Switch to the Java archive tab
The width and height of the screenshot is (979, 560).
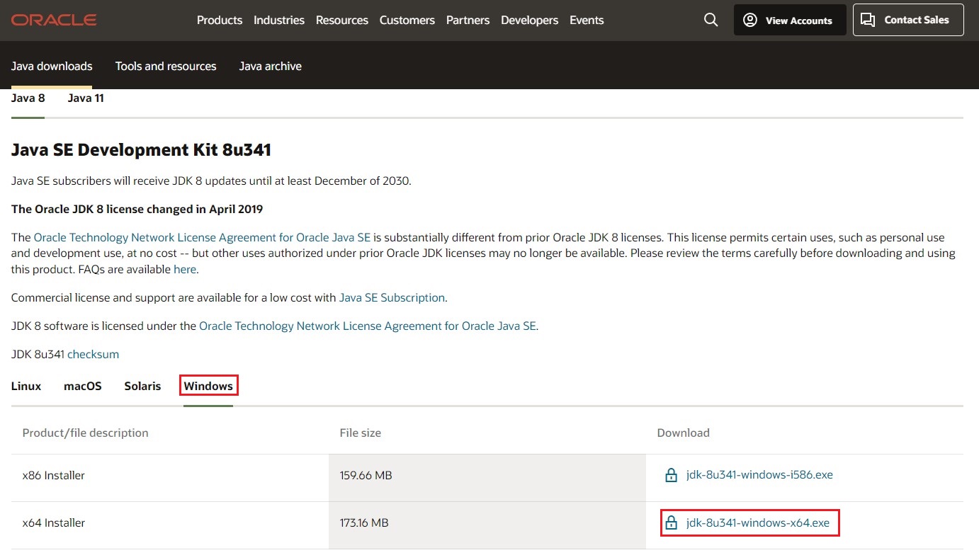click(x=270, y=66)
